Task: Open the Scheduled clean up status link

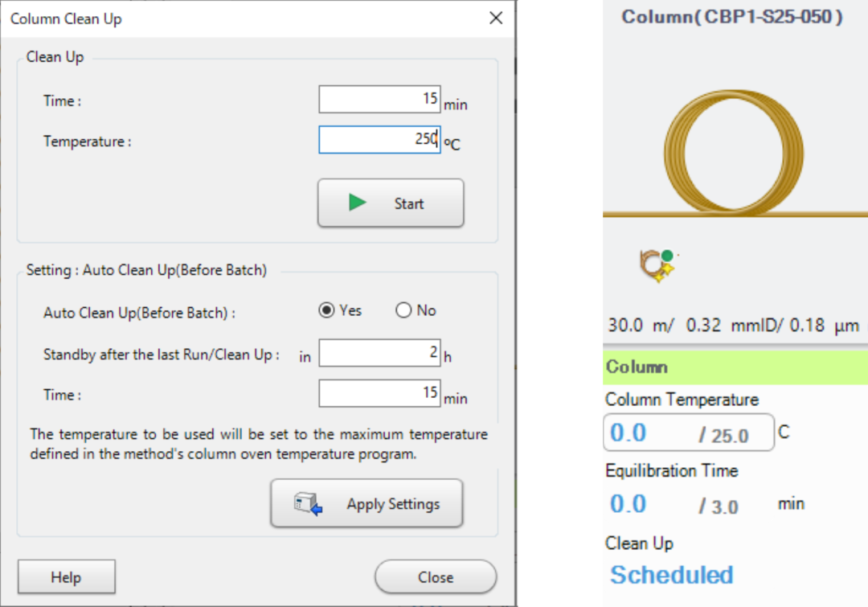Action: coord(671,575)
